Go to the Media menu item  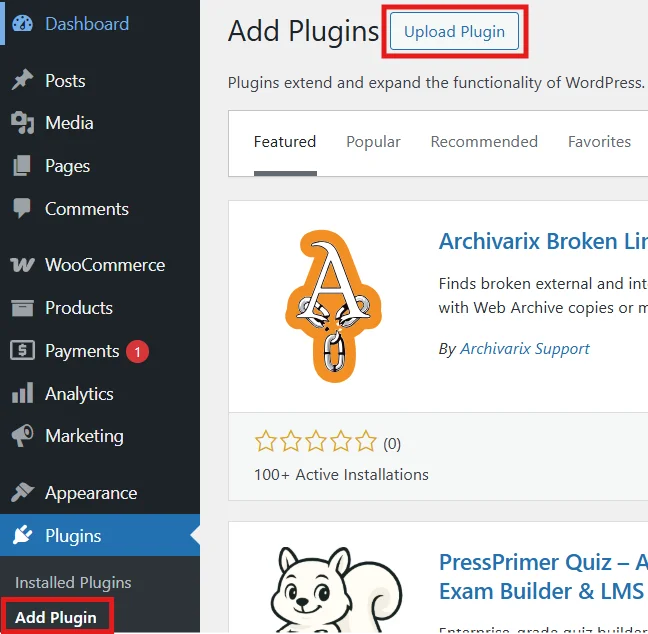(x=100, y=123)
